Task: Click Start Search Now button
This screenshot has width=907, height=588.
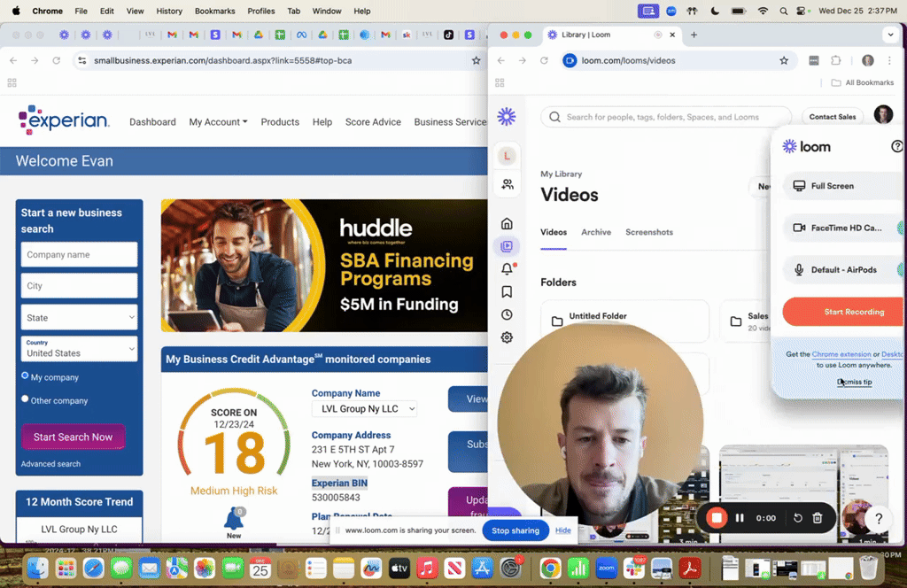Action: [73, 437]
